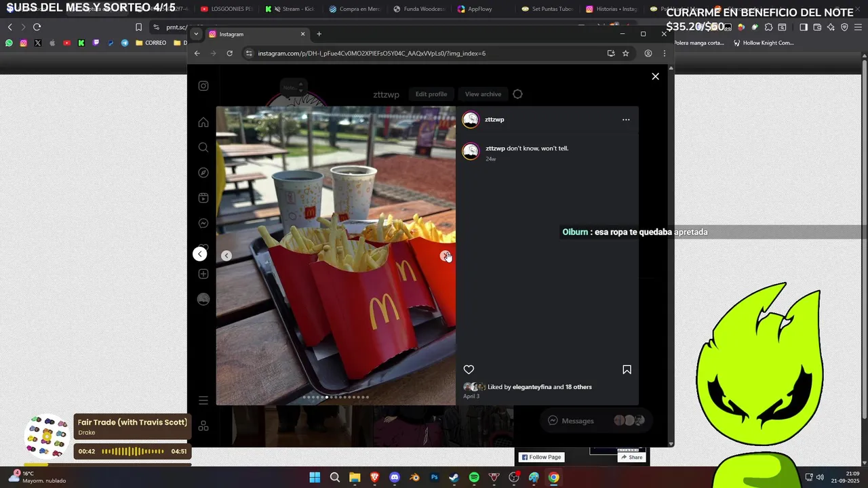The height and width of the screenshot is (488, 868).
Task: Click the Create plus icon in the sidebar
Action: point(203,274)
